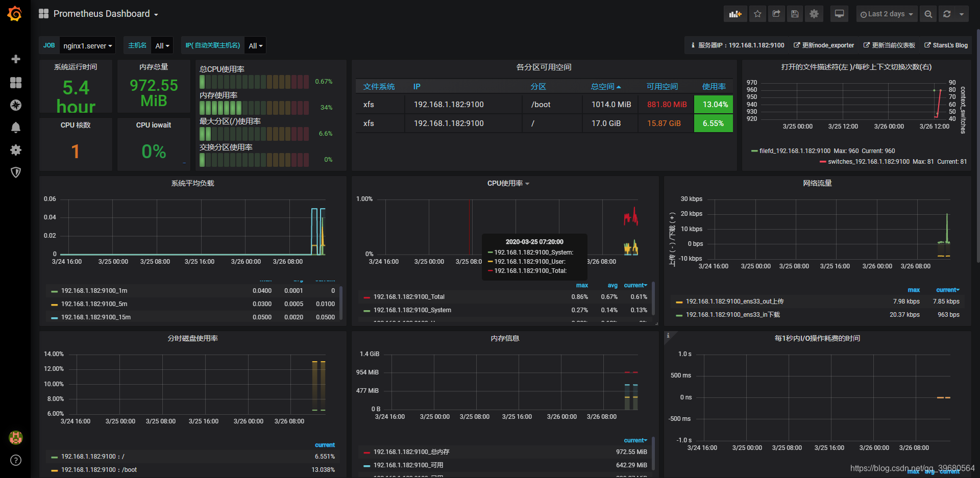Open the Configuration gear in sidebar

tap(16, 150)
